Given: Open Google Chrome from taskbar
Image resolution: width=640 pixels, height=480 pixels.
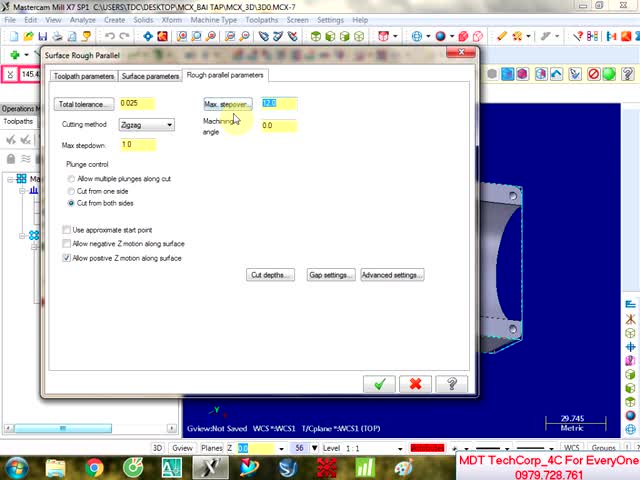Looking at the screenshot, I should 94,467.
